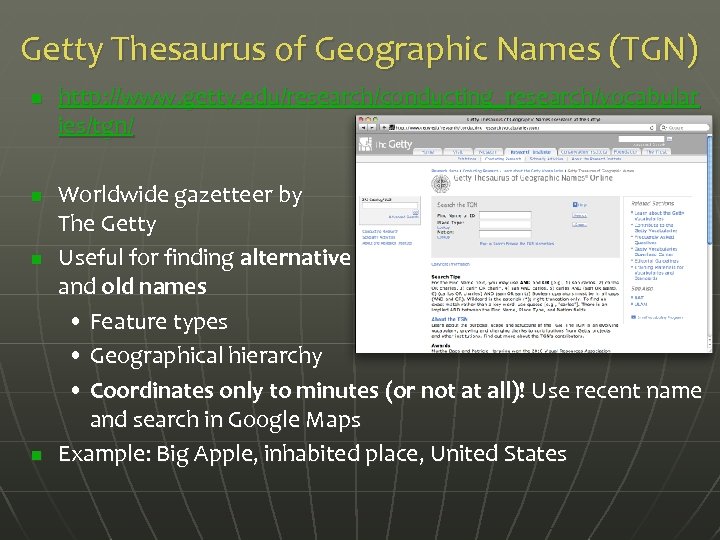Viewport: 720px width, 540px height.
Task: Click the Lookup link under Nation
Action: click(x=443, y=237)
